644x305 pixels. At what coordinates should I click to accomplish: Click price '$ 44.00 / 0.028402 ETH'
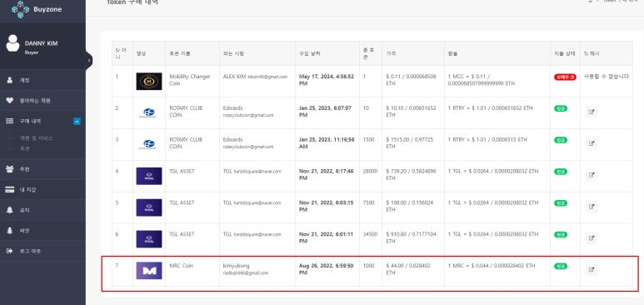click(408, 269)
